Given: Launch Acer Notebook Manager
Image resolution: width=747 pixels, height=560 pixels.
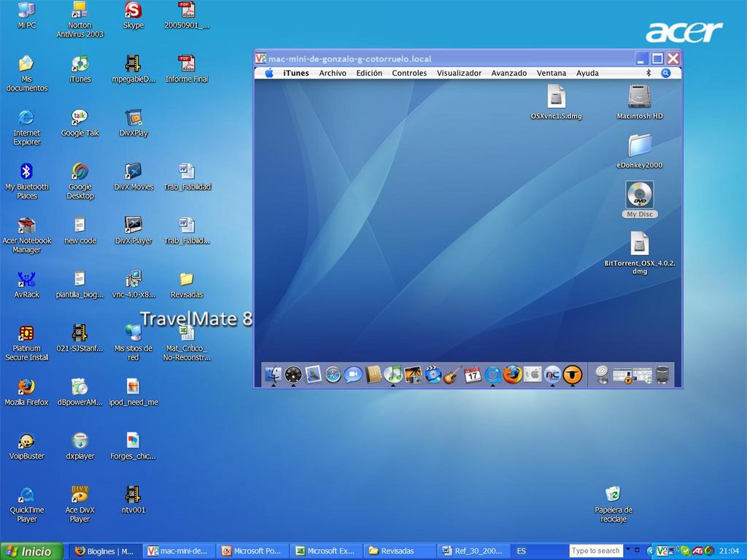Looking at the screenshot, I should click(27, 236).
